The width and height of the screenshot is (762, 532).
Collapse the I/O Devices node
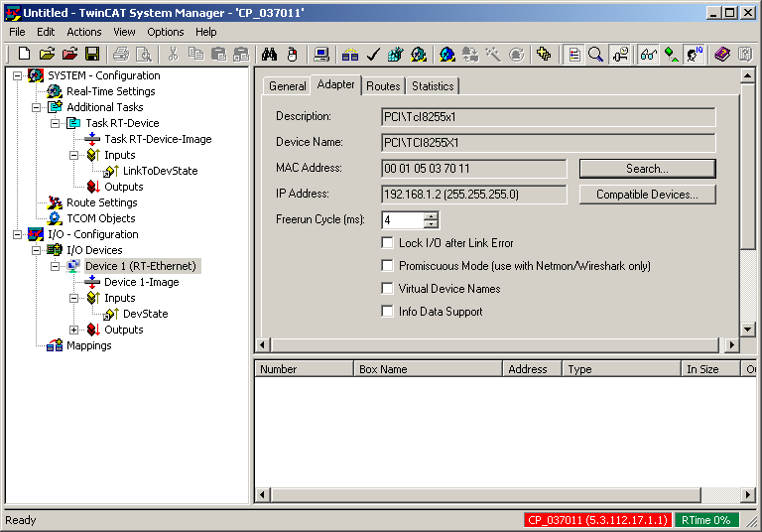(37, 250)
